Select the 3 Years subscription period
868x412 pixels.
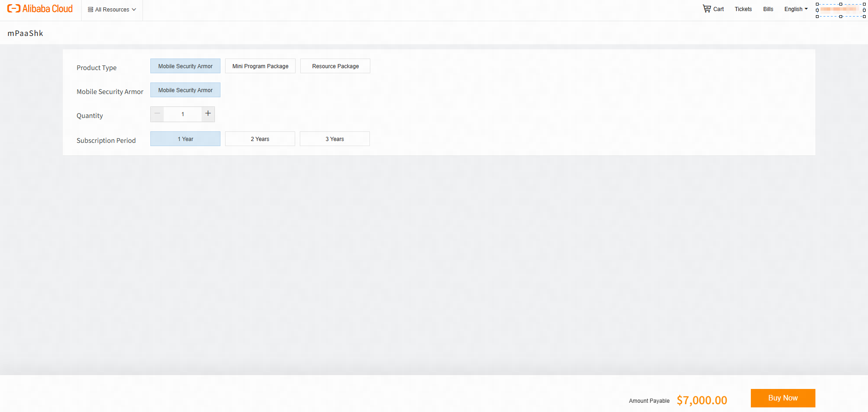coord(335,139)
